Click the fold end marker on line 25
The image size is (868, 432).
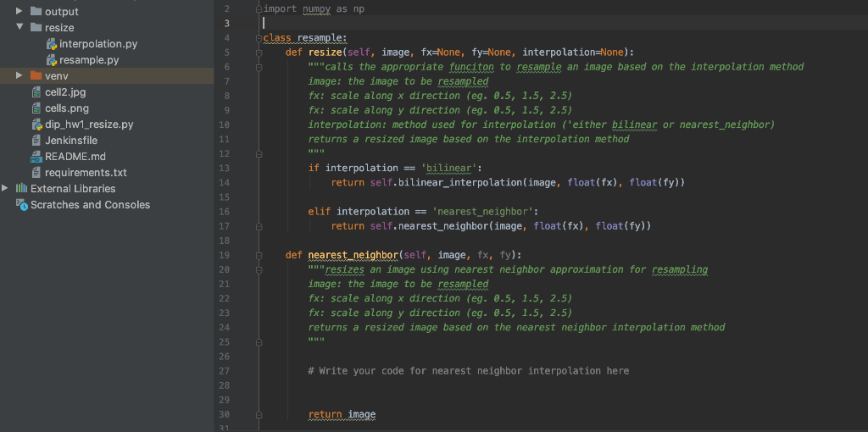click(259, 342)
